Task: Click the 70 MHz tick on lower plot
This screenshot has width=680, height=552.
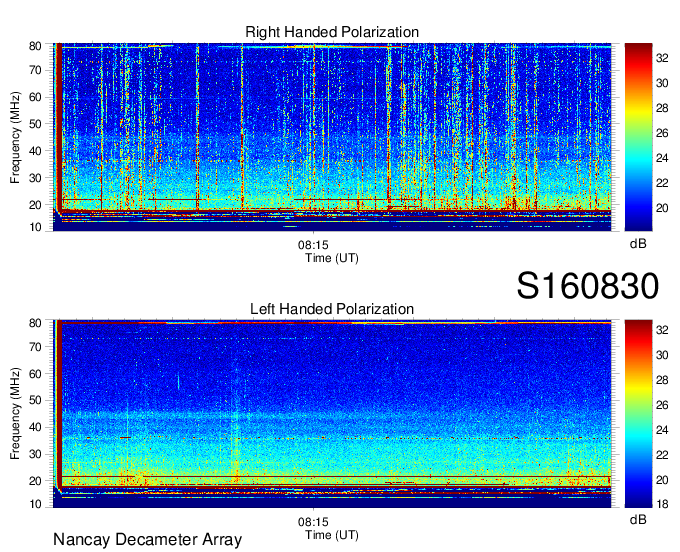Action: tap(35, 347)
